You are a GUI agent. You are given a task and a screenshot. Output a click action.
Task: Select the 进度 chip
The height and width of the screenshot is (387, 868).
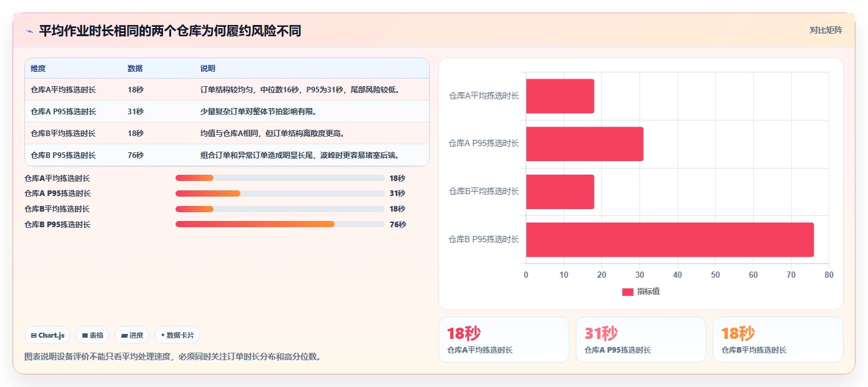point(132,335)
